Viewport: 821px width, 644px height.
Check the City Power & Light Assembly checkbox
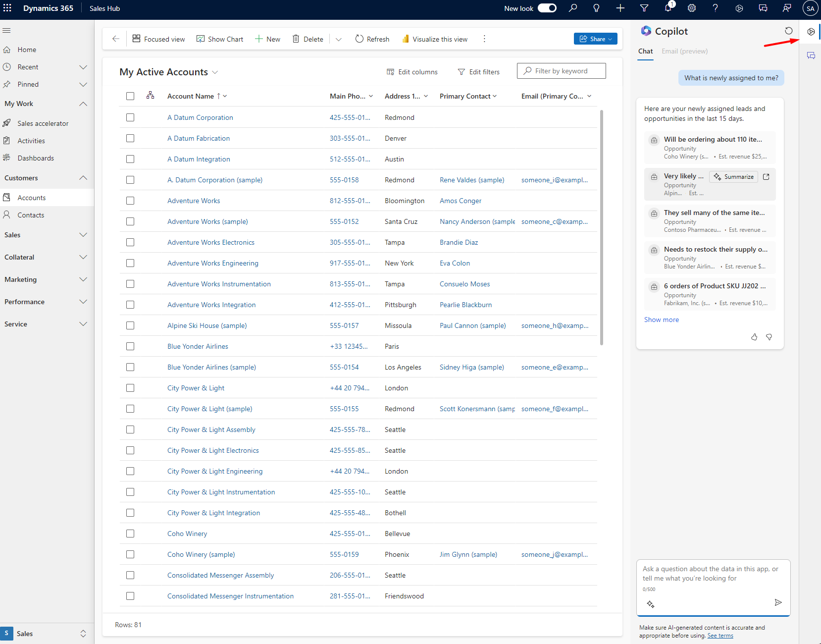pyautogui.click(x=130, y=429)
